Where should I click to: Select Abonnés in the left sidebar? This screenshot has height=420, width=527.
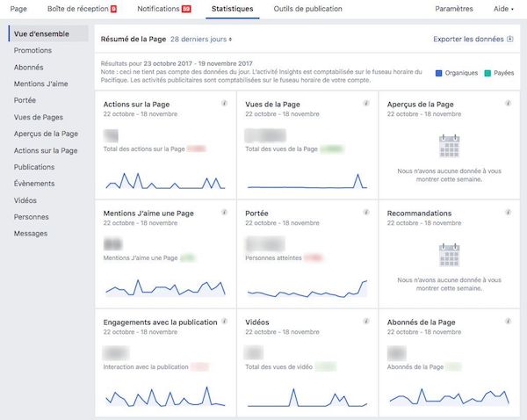30,67
